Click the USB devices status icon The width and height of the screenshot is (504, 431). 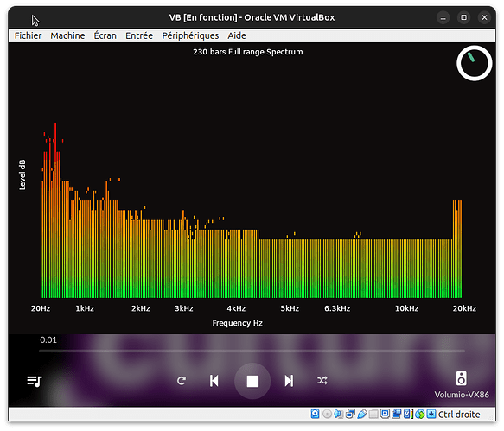(362, 414)
